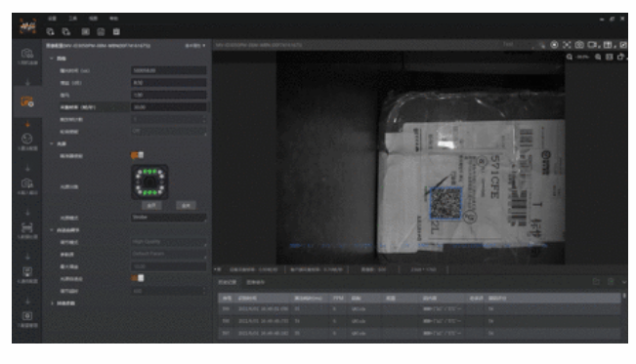Click the snapshot camera icon above image
Screen dimensions: 636x364
[x=579, y=45]
